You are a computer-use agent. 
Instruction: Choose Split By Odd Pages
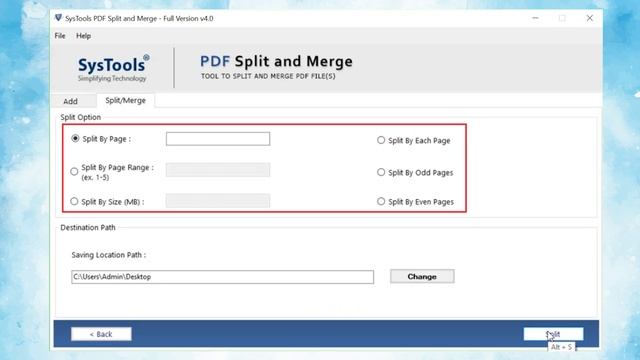pyautogui.click(x=381, y=172)
